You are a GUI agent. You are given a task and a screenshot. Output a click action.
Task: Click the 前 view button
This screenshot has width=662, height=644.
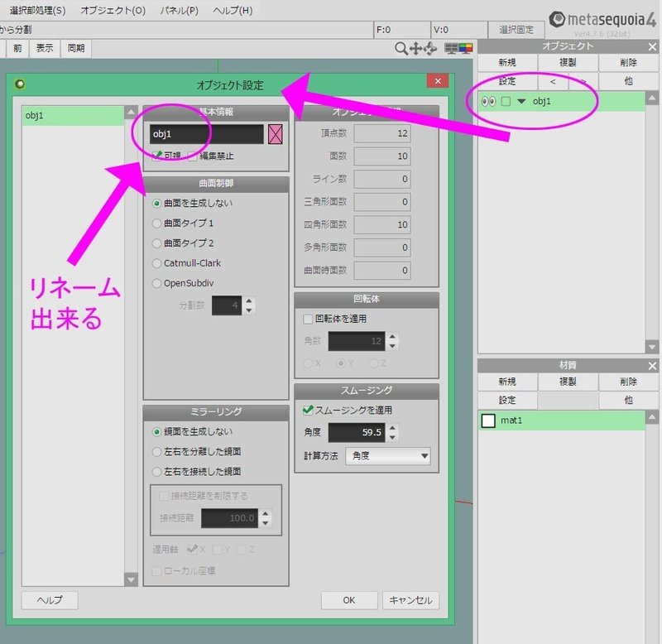17,48
